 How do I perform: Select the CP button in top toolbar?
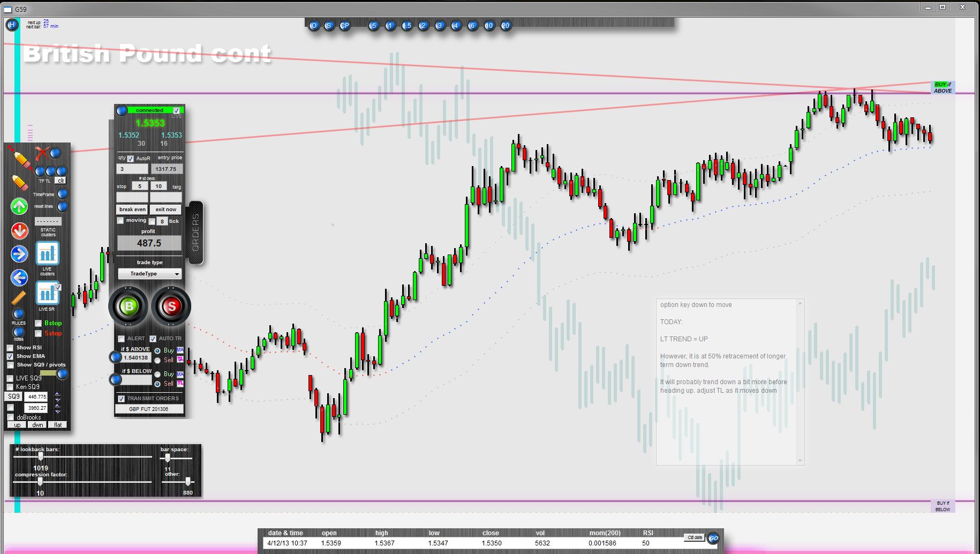tap(345, 25)
